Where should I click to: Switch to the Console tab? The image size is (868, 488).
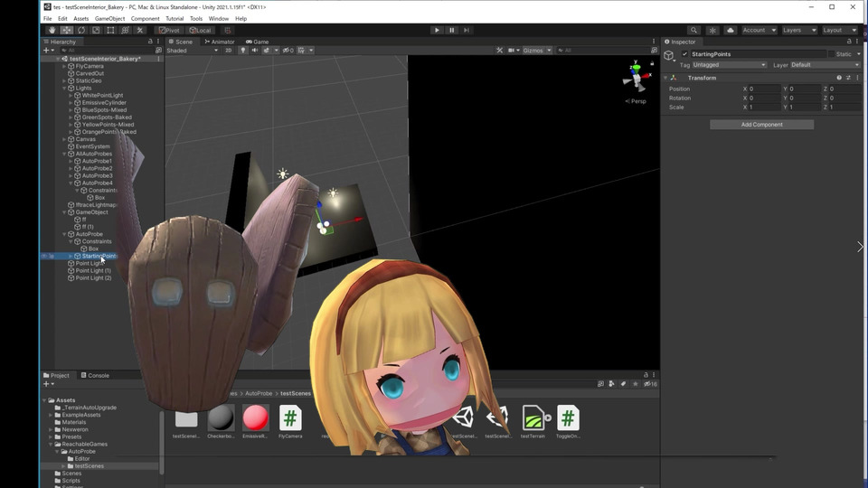pyautogui.click(x=95, y=375)
